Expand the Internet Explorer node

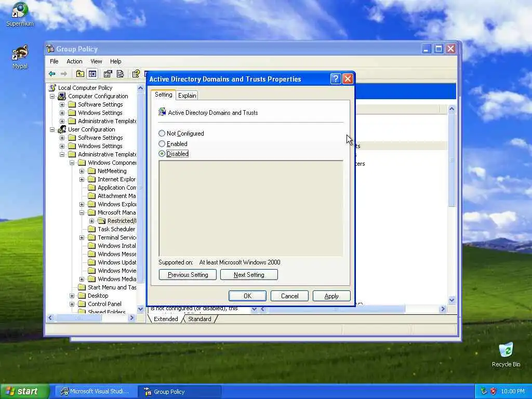point(82,179)
